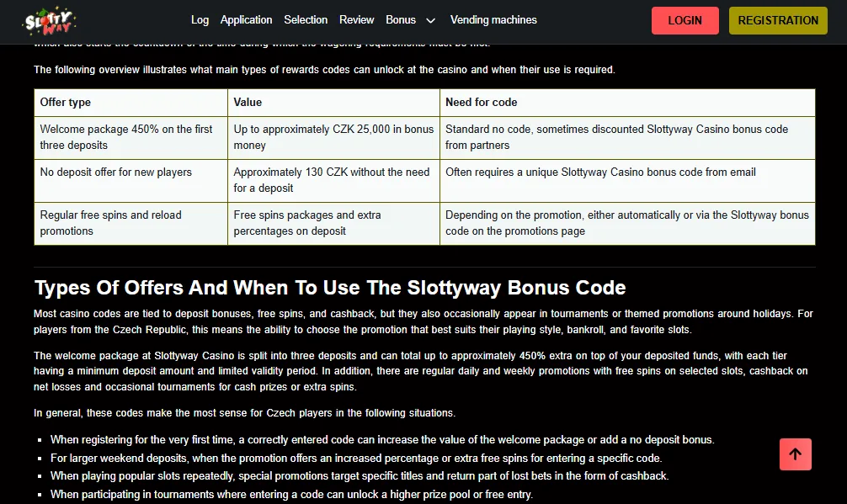
Task: Click the yellow REGISTRATION button
Action: [x=778, y=20]
